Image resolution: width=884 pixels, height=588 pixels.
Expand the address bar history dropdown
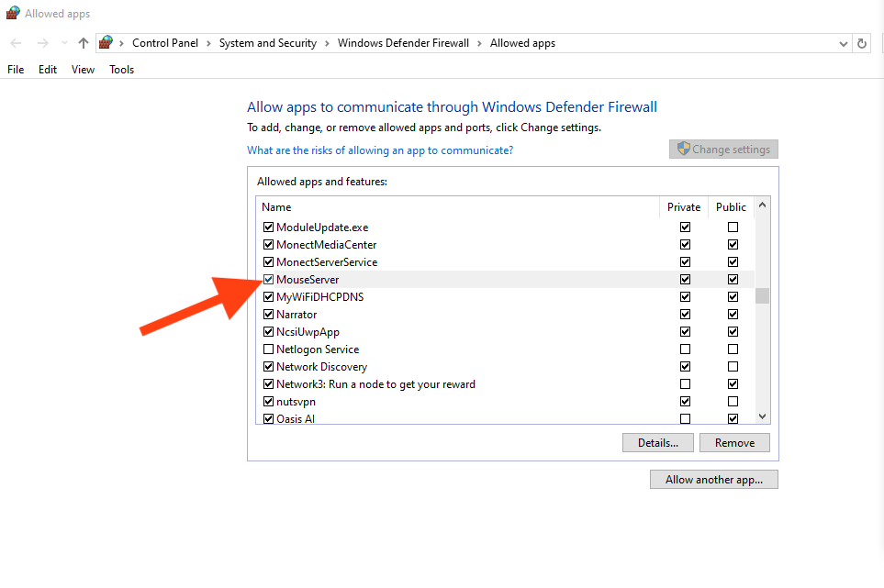(843, 44)
